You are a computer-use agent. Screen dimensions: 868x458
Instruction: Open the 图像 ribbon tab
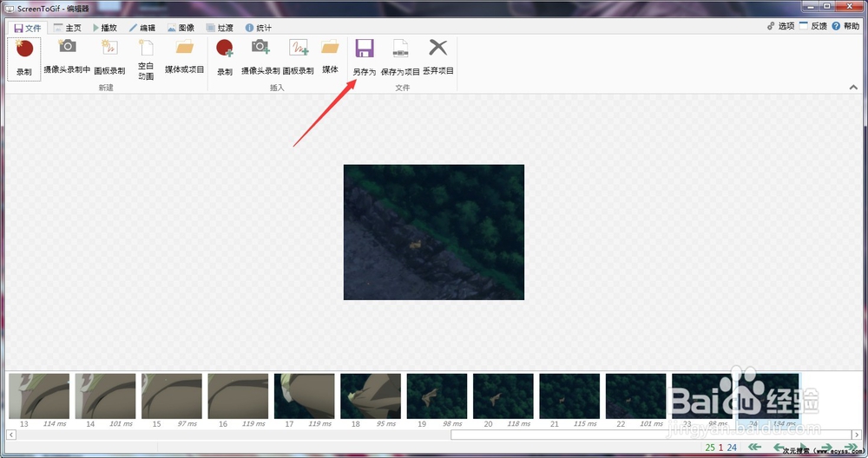181,28
